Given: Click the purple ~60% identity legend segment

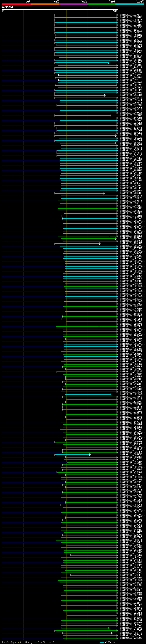Looking at the screenshot, I should (x=73, y=4).
